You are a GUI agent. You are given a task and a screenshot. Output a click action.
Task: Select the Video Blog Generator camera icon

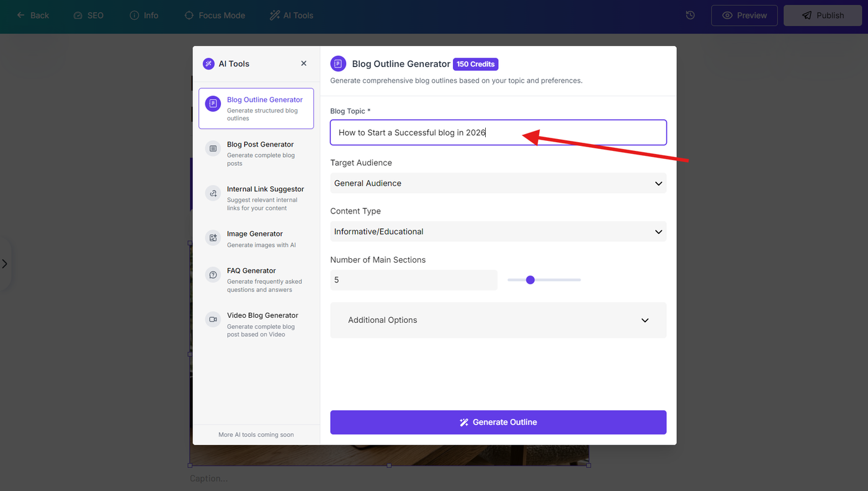(213, 319)
